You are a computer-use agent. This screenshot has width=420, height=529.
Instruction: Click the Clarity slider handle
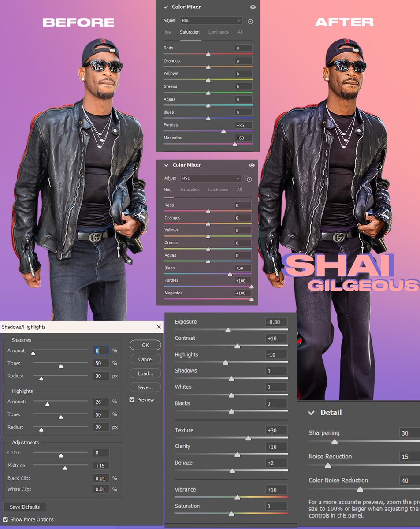coord(237,454)
